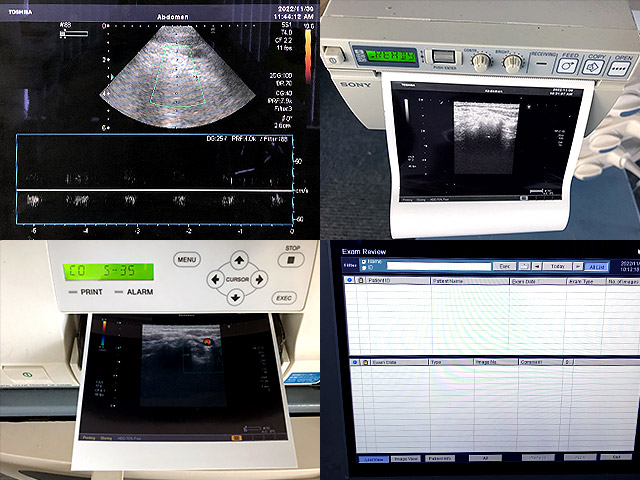The height and width of the screenshot is (480, 640).
Task: Click the Exec filter button
Action: 504,266
